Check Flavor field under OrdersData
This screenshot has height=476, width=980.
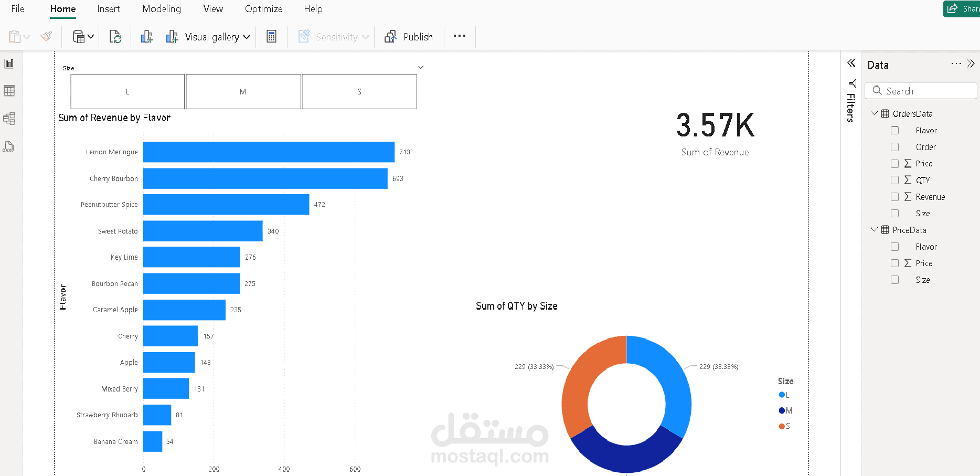(x=895, y=130)
